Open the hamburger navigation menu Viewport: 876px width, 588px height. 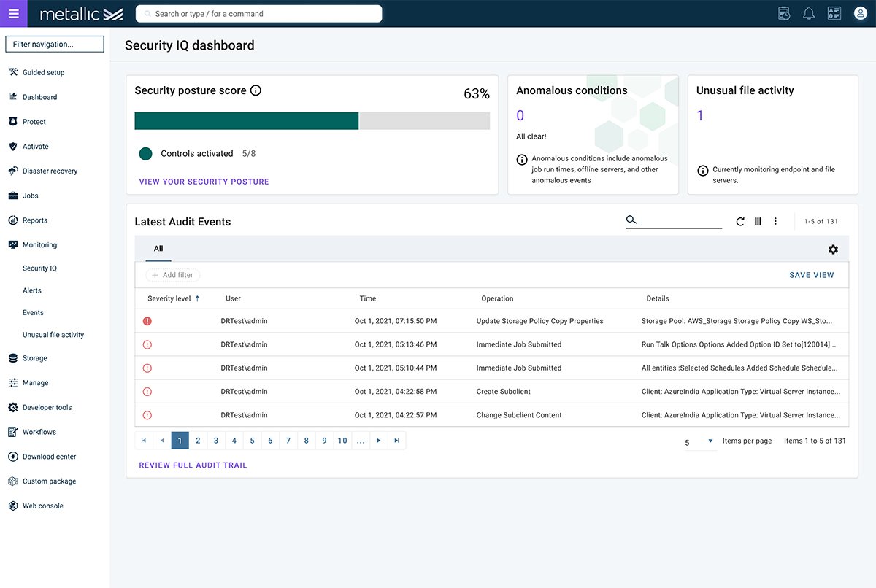13,13
